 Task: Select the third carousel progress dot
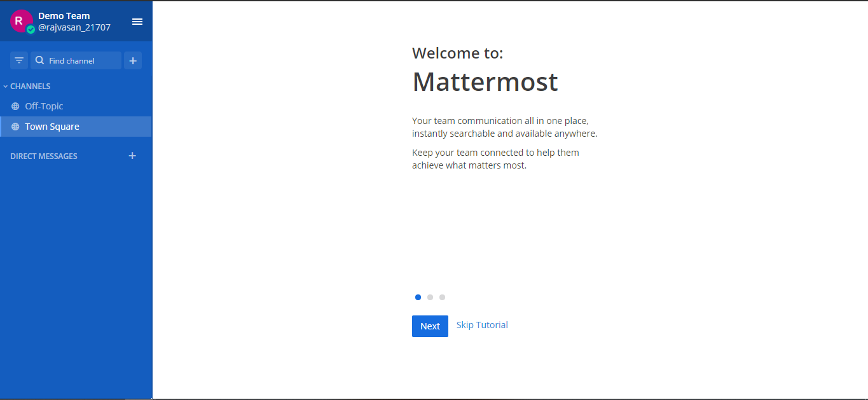(442, 297)
